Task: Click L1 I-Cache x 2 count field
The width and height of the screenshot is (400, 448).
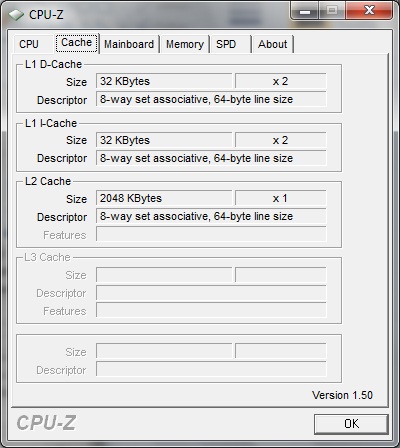Action: (x=280, y=140)
